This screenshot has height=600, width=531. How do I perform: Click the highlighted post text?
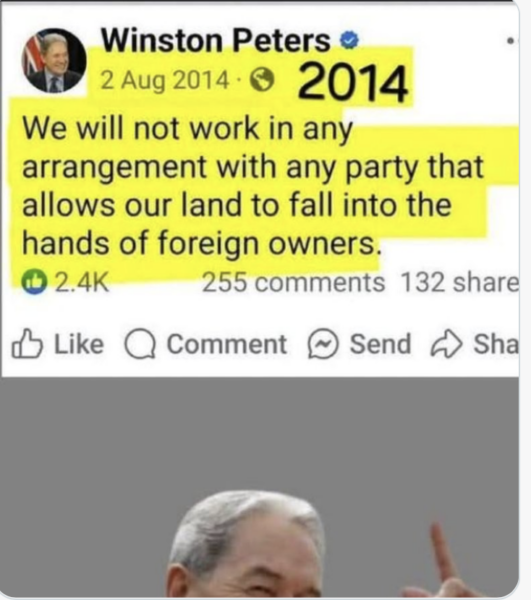click(x=252, y=186)
